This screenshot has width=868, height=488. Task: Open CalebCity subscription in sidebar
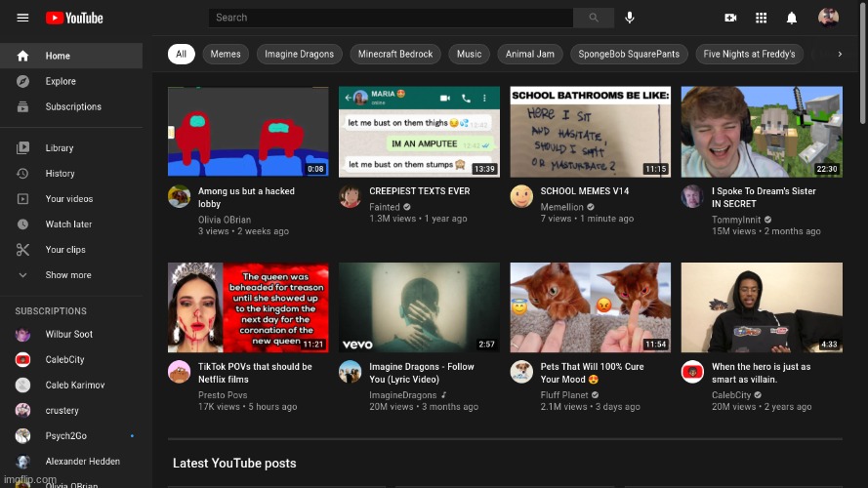coord(71,359)
